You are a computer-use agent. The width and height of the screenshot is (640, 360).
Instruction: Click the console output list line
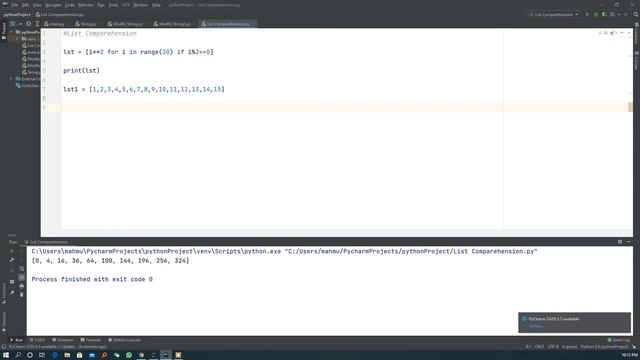tap(110, 260)
